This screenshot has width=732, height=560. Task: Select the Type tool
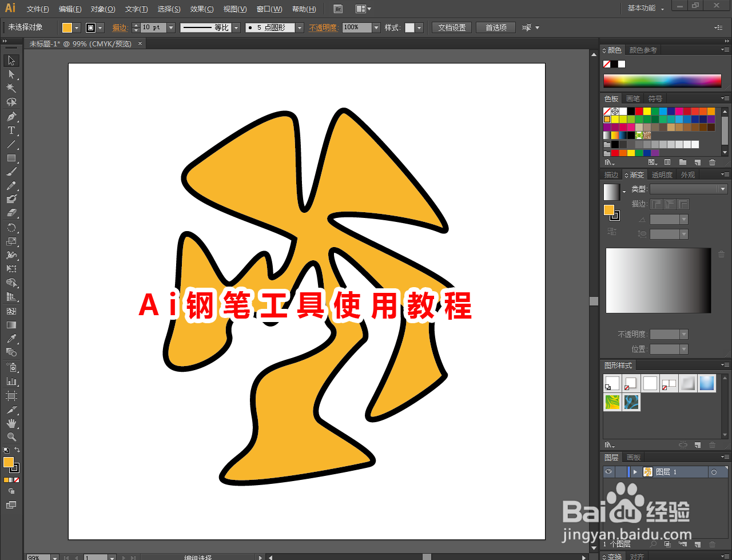click(10, 130)
